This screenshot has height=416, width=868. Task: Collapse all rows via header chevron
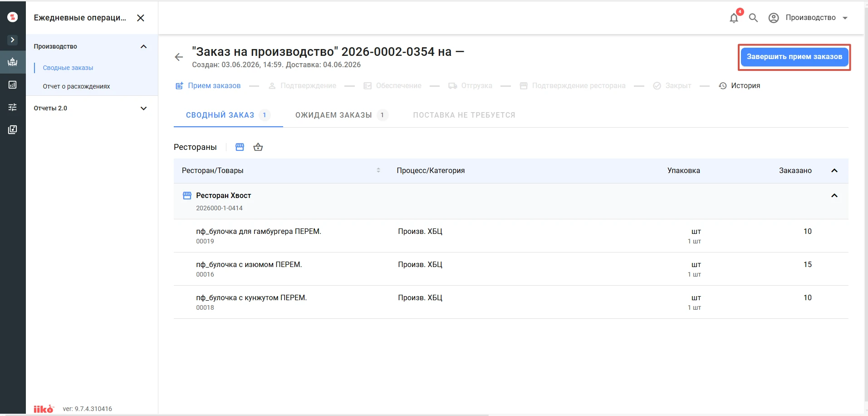(x=834, y=170)
